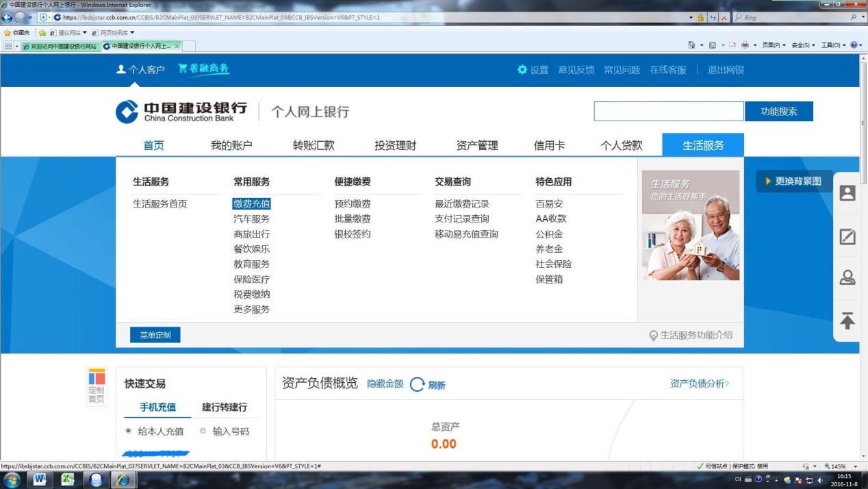This screenshot has height=489, width=868.
Task: Open the 保管箱 link
Action: point(549,279)
